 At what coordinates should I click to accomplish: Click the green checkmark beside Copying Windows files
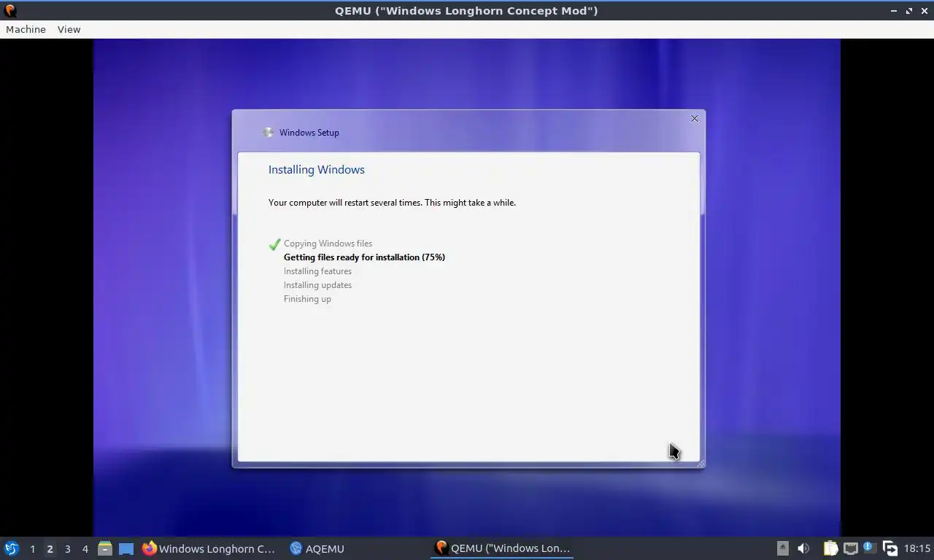[x=274, y=244]
